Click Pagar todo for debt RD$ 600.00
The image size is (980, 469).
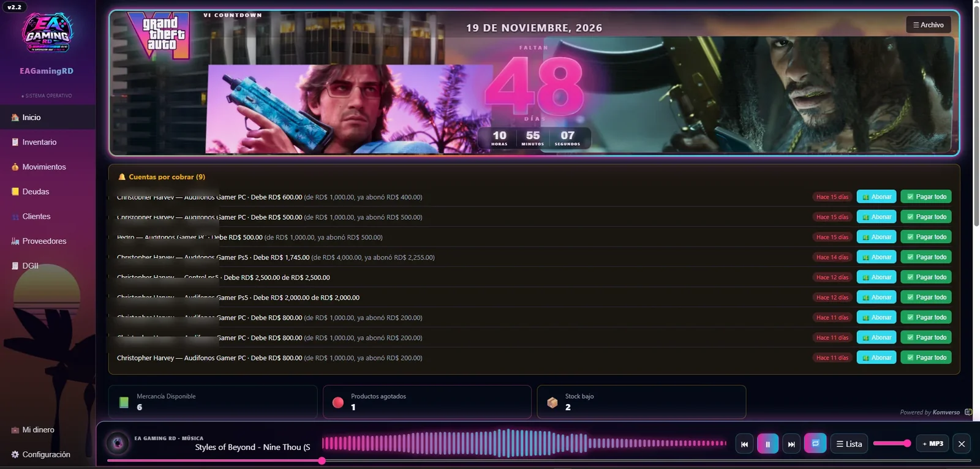pos(926,197)
